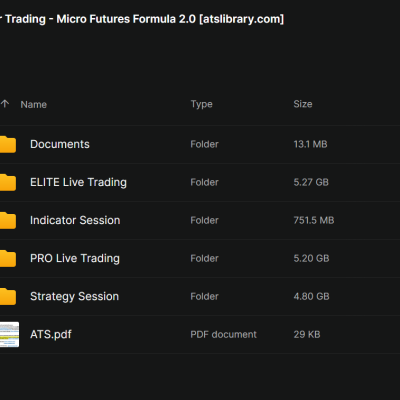Open the ATS.pdf thumbnail preview
The height and width of the screenshot is (400, 400).
9,334
